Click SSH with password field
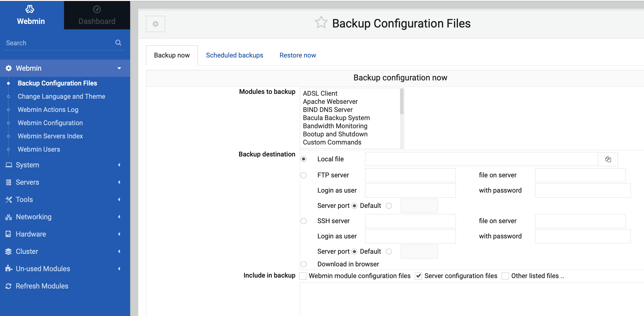644x316 pixels. [x=583, y=236]
